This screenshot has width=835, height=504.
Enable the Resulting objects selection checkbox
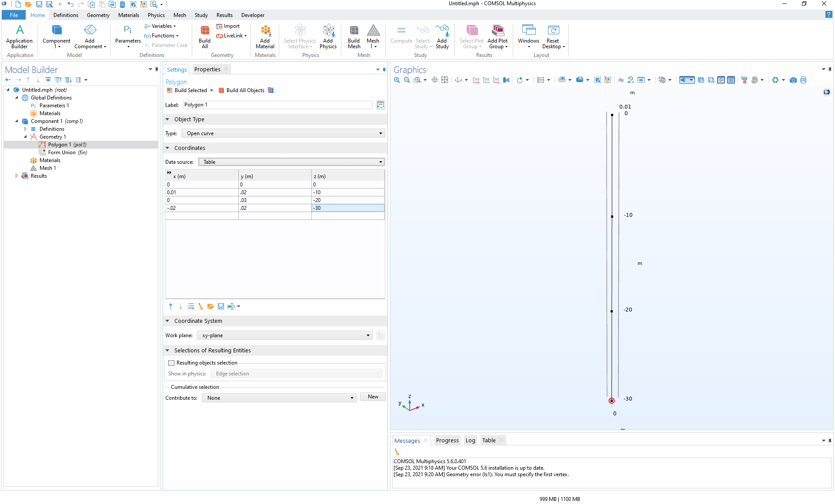(x=171, y=363)
